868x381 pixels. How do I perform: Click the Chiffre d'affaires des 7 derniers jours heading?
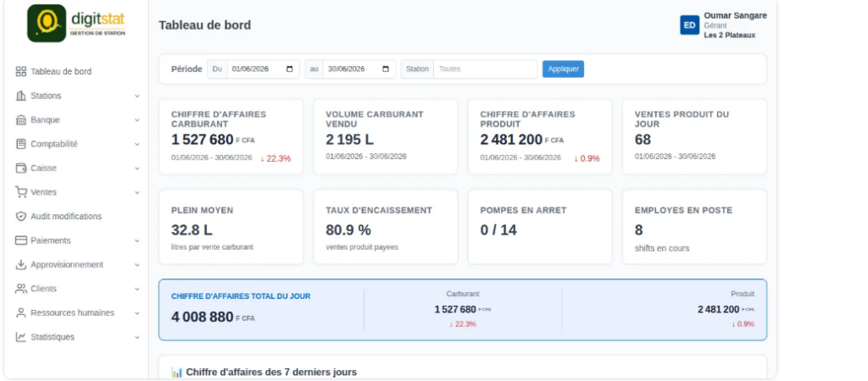pos(271,373)
